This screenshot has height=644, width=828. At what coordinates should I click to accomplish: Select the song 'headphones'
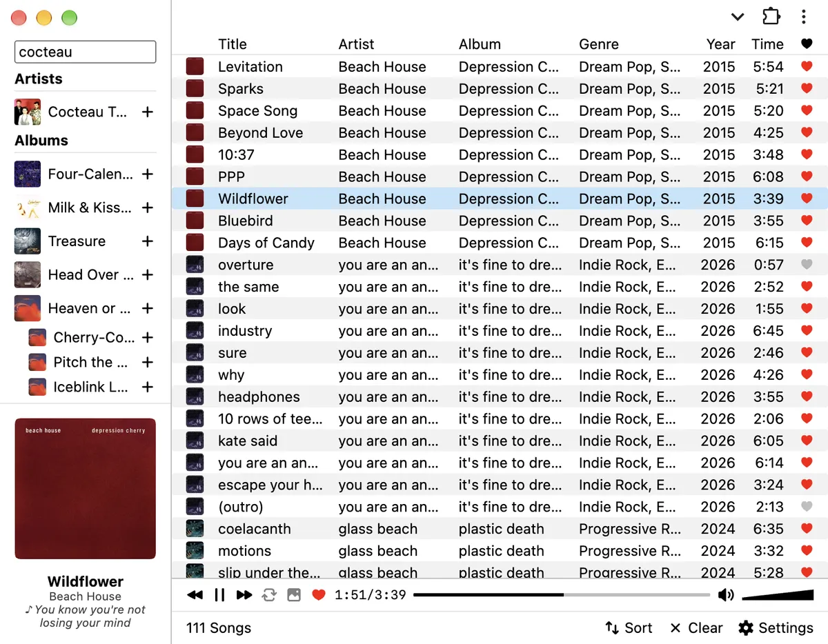[x=500, y=397]
